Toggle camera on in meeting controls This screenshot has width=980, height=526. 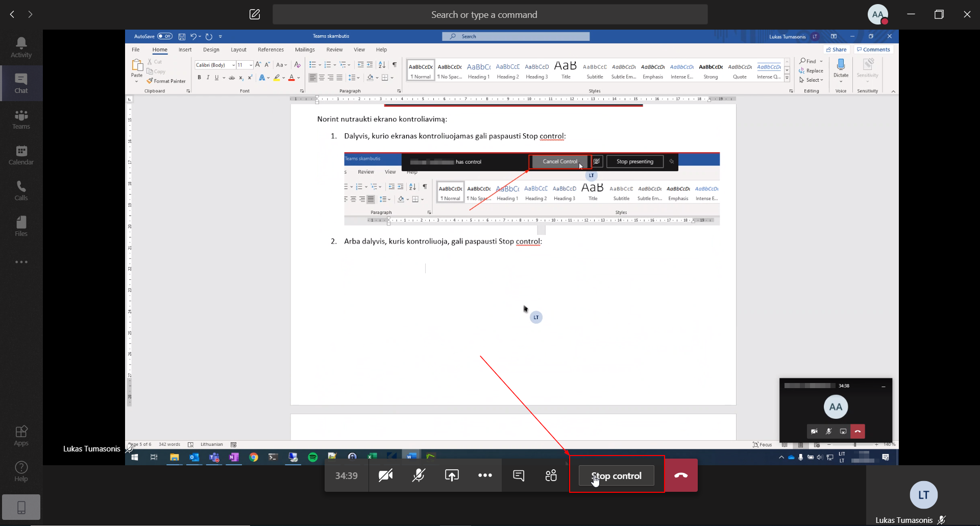click(385, 475)
